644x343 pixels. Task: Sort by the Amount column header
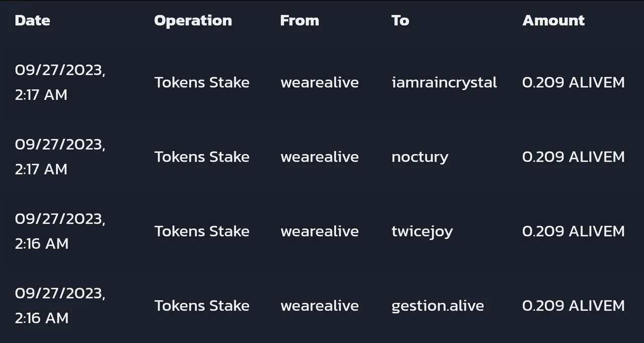click(553, 21)
